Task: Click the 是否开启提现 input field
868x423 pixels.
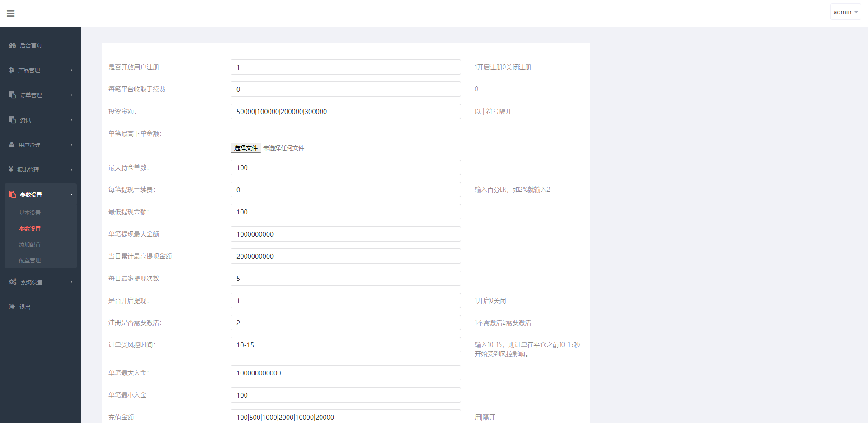Action: [x=346, y=300]
